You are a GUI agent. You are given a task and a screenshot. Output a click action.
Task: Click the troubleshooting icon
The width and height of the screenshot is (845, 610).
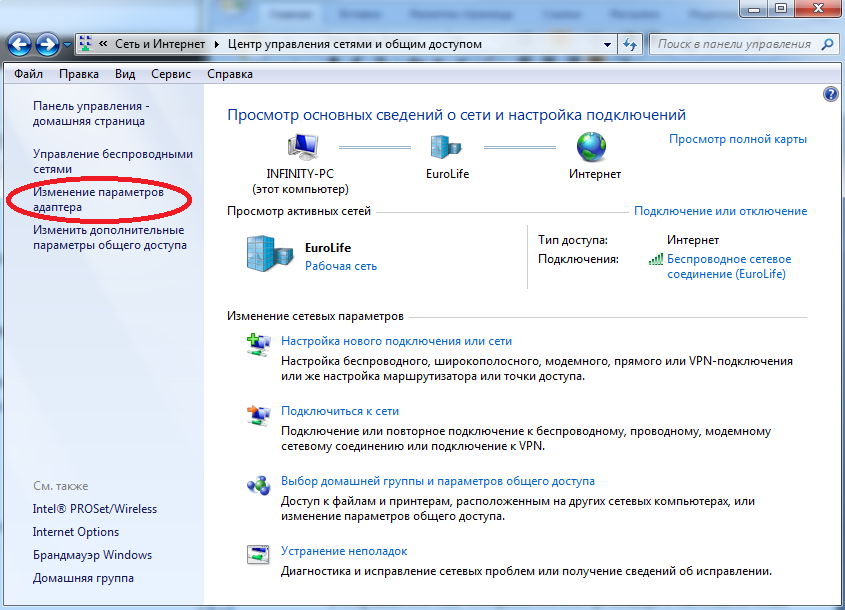pyautogui.click(x=258, y=556)
